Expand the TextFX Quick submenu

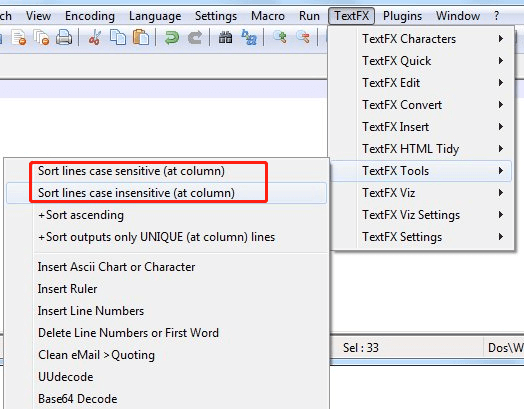pos(422,61)
